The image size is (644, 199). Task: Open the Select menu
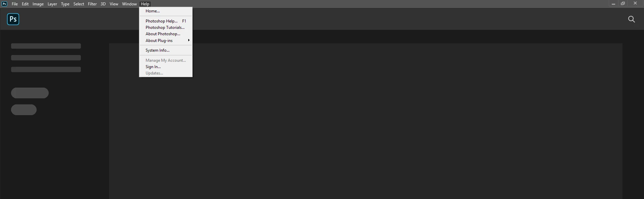pos(79,4)
